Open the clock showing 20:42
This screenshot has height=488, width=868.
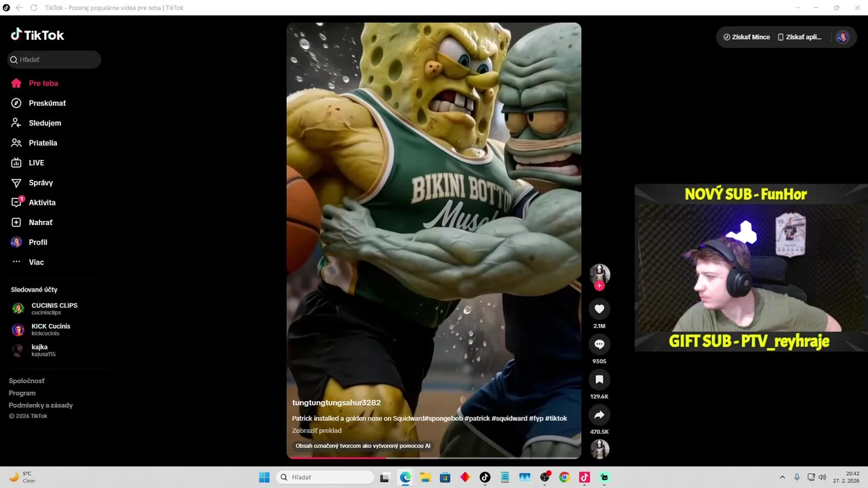click(846, 477)
